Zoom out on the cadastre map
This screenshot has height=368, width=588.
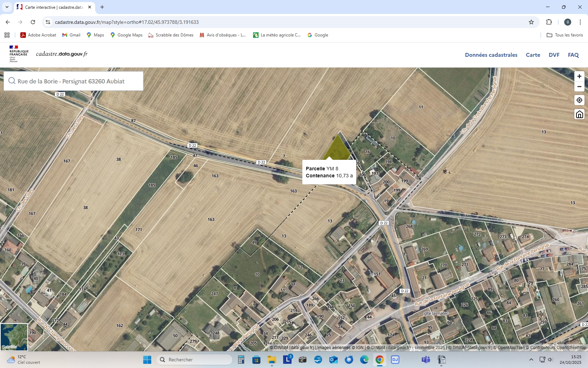579,87
